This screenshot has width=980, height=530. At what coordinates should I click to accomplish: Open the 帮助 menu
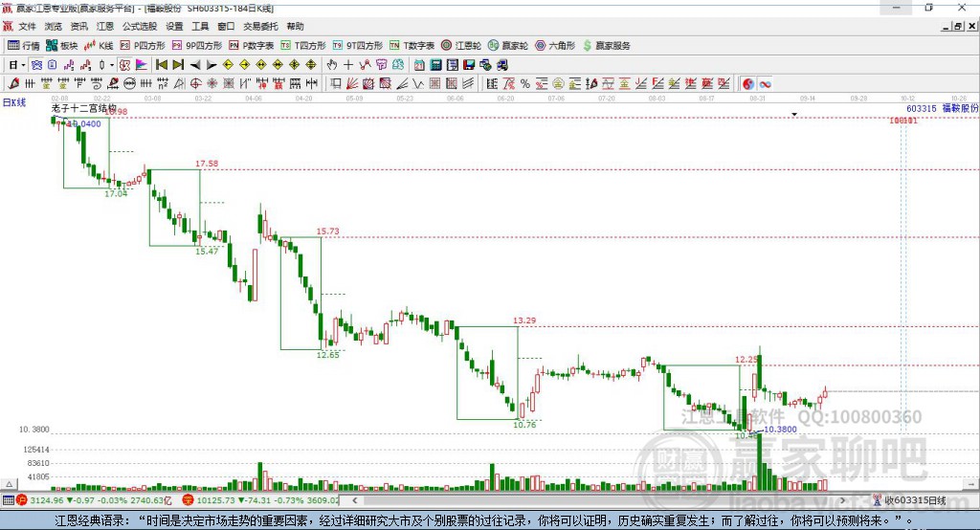[x=295, y=26]
